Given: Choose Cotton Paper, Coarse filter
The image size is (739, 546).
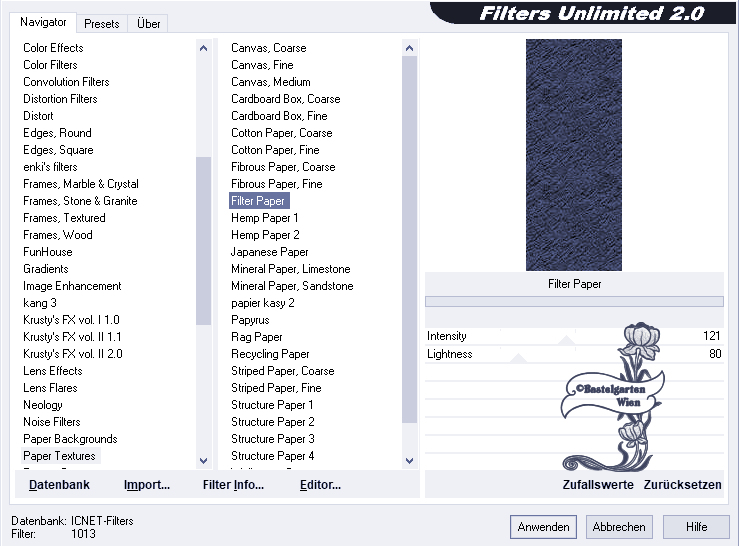Looking at the screenshot, I should [x=282, y=133].
